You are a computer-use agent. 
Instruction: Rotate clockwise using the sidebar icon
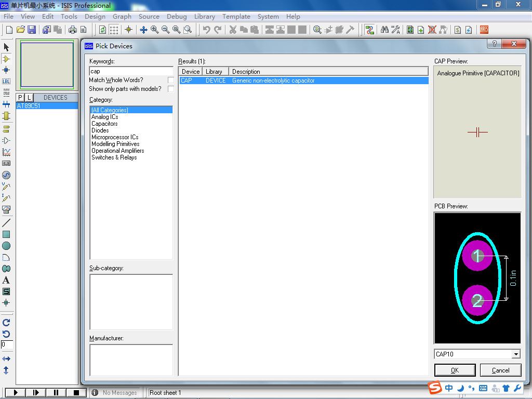pyautogui.click(x=6, y=322)
